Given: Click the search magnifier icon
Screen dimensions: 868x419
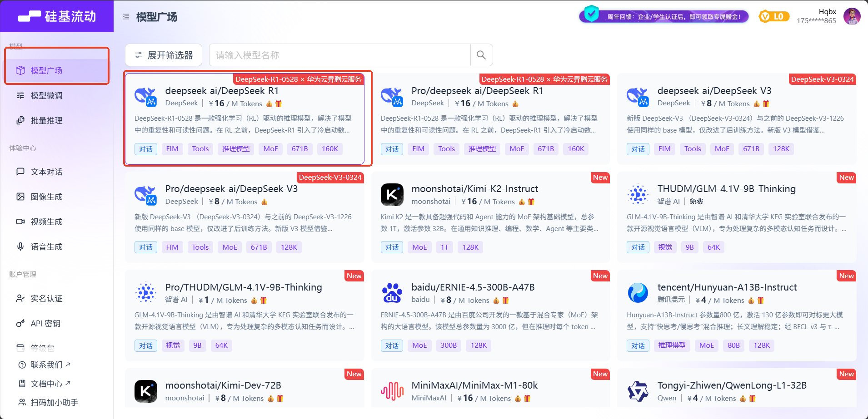Looking at the screenshot, I should pyautogui.click(x=481, y=55).
